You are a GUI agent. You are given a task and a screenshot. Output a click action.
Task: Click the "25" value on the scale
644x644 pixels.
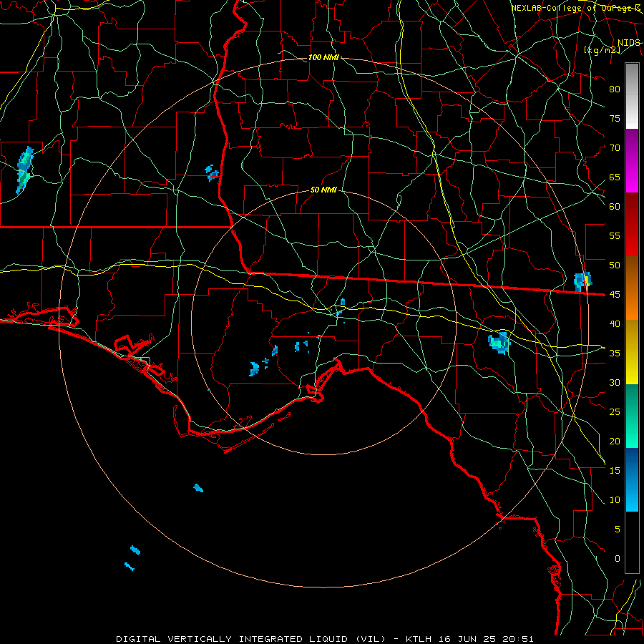coord(615,411)
